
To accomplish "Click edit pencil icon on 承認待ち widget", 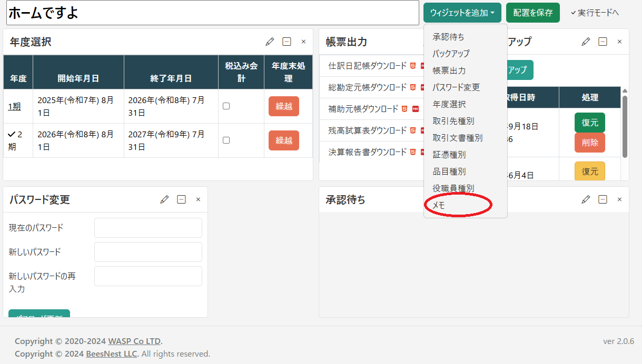I will [x=586, y=199].
